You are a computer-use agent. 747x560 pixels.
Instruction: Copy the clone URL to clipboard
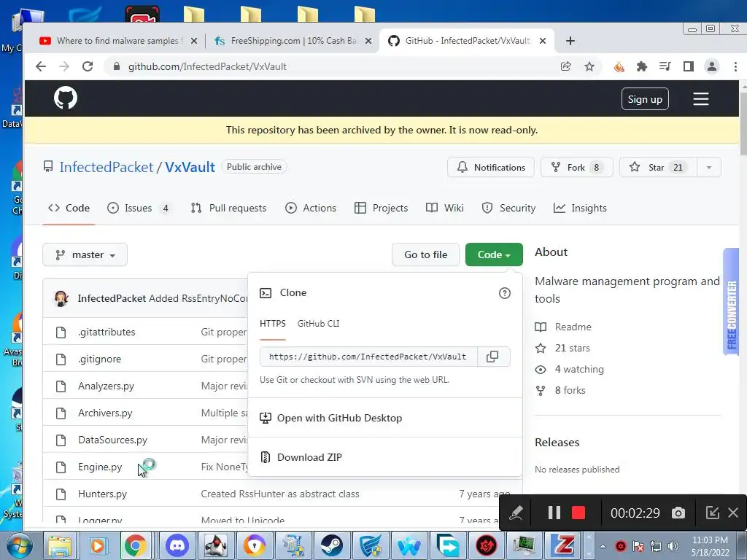pyautogui.click(x=492, y=357)
